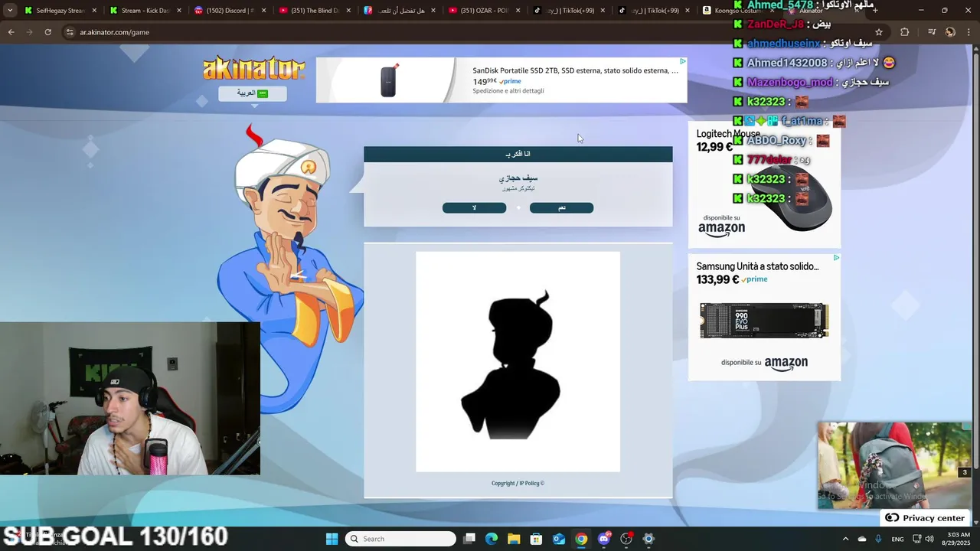Open Task View from the taskbar
The image size is (980, 551).
point(469,539)
